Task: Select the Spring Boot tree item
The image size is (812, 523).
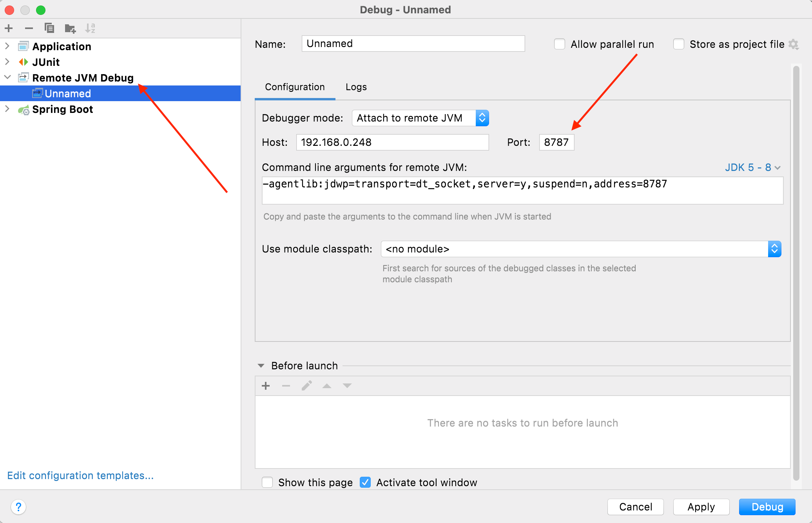Action: coord(120,109)
